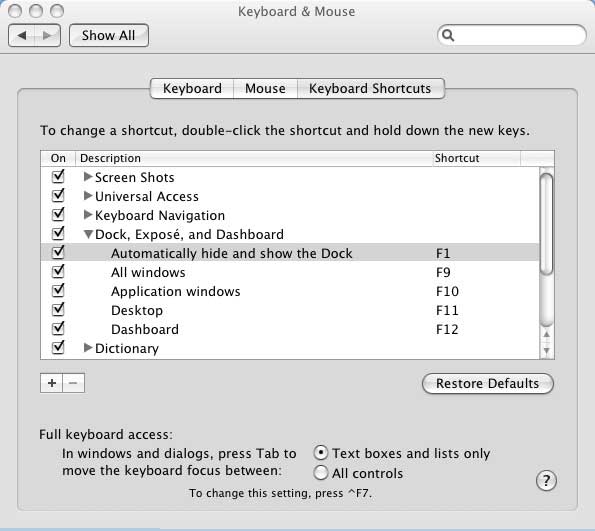The height and width of the screenshot is (531, 595).
Task: Toggle the Dock, Exposé, and Dashboard checkbox
Action: pos(58,233)
